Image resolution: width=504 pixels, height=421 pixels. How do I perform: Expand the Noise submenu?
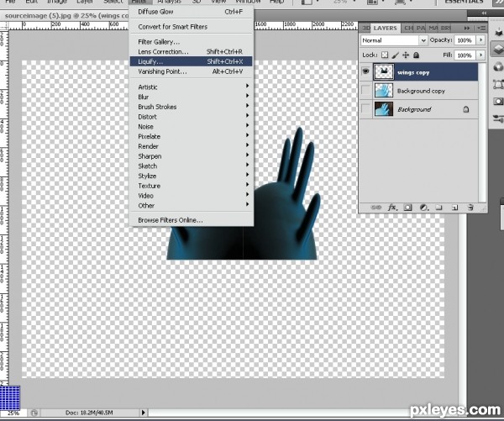pyautogui.click(x=191, y=126)
